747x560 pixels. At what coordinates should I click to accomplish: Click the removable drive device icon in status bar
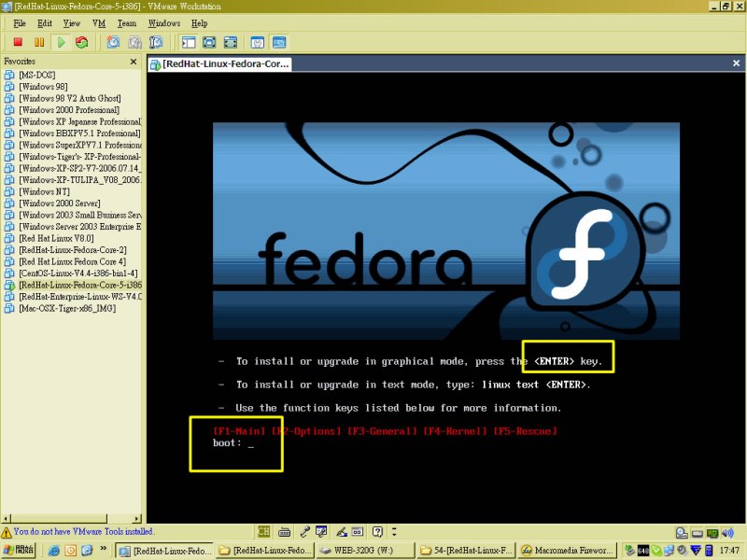coord(697,533)
